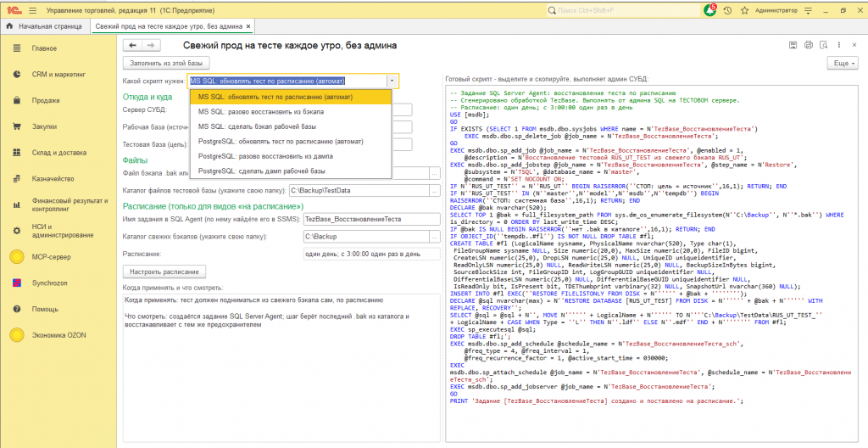The image size is (868, 448).
Task: Choose MS SQL: сделать бэкап рабочей базы
Action: pyautogui.click(x=291, y=126)
